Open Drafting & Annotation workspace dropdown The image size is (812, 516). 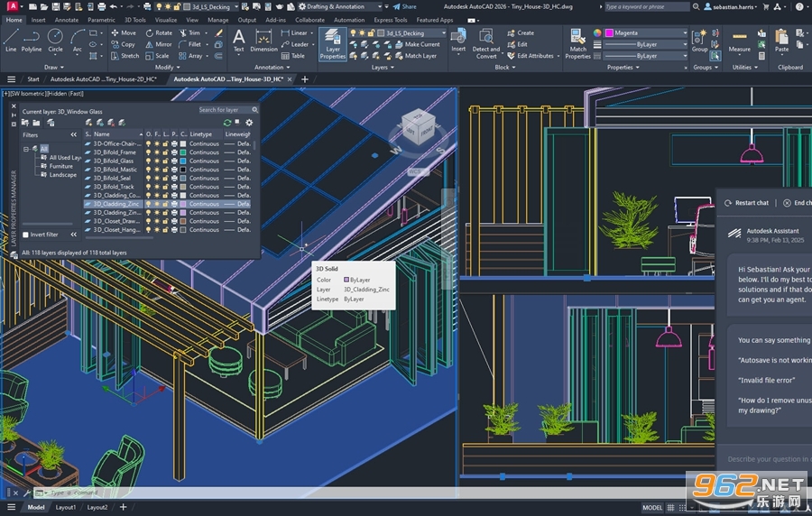tap(379, 6)
